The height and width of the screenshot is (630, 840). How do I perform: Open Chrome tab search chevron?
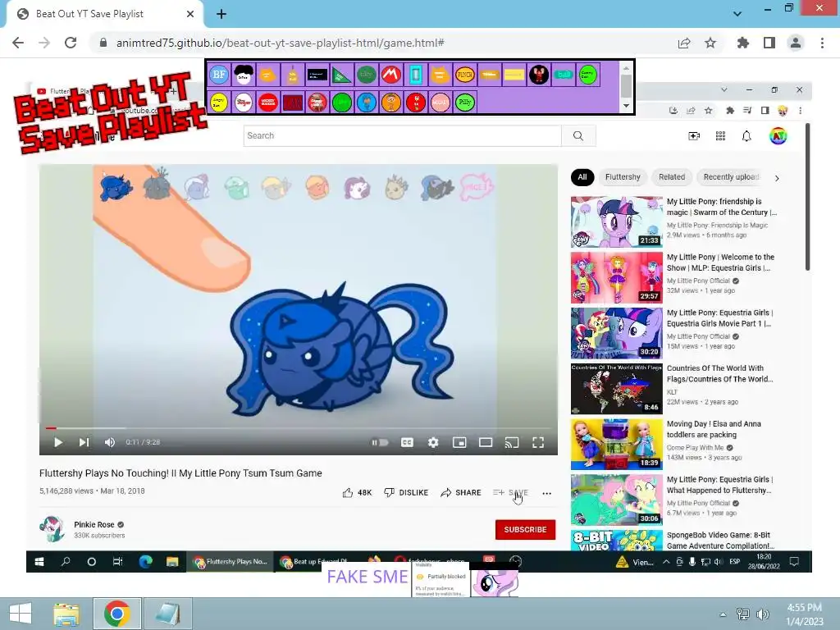[x=737, y=14]
